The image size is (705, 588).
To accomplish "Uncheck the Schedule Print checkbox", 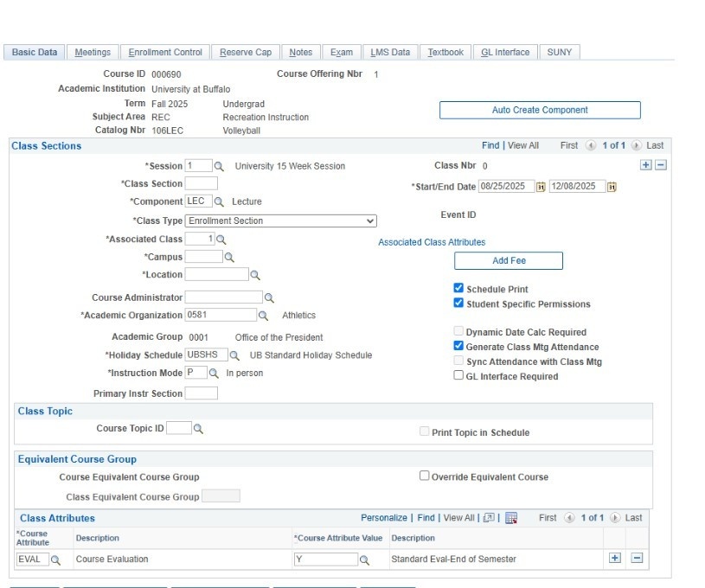I will pyautogui.click(x=459, y=289).
